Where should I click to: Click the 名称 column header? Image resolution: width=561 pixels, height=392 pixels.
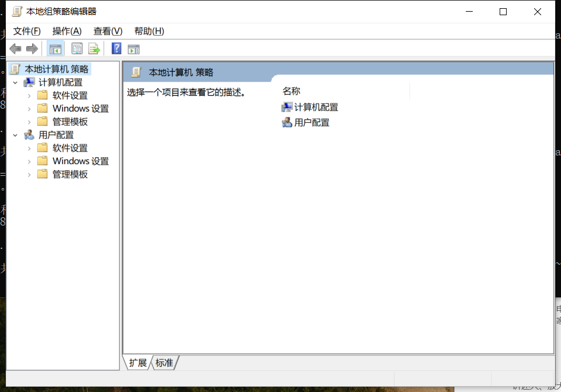[x=292, y=91]
